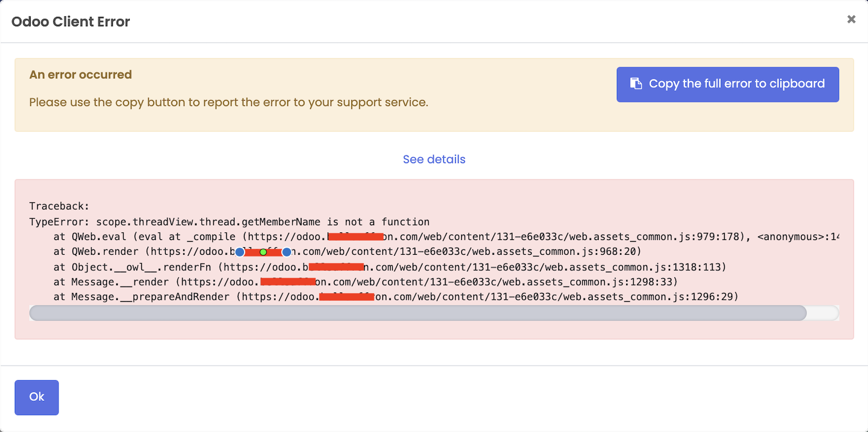The width and height of the screenshot is (868, 432).
Task: Click the horizontal traceback scrollbar
Action: [418, 313]
